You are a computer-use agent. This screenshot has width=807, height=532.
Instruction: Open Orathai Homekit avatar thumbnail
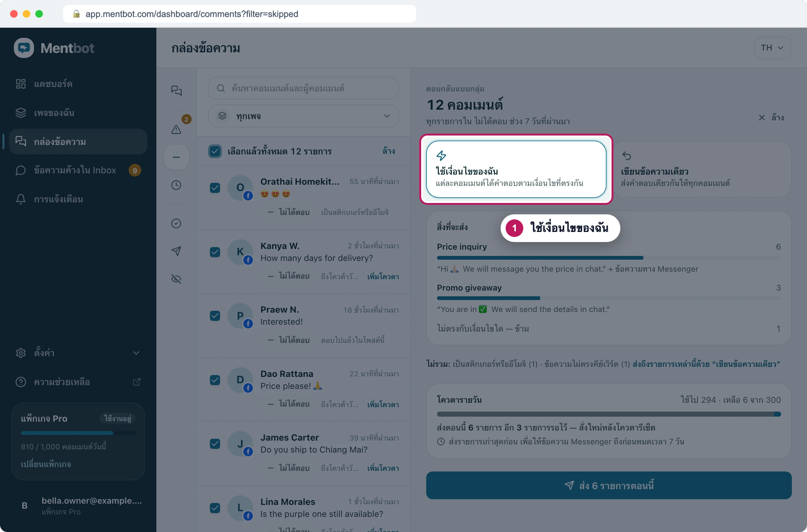pos(240,188)
